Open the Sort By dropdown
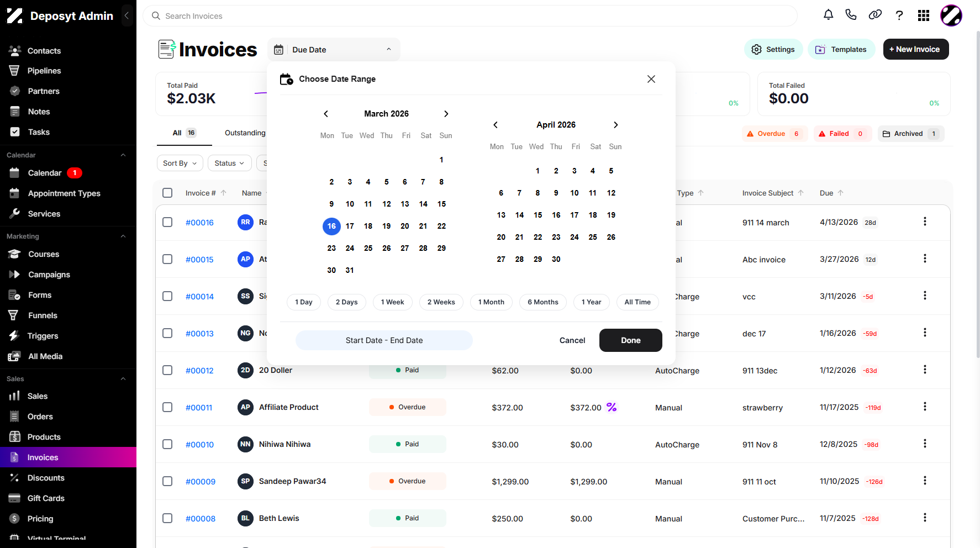 (180, 163)
